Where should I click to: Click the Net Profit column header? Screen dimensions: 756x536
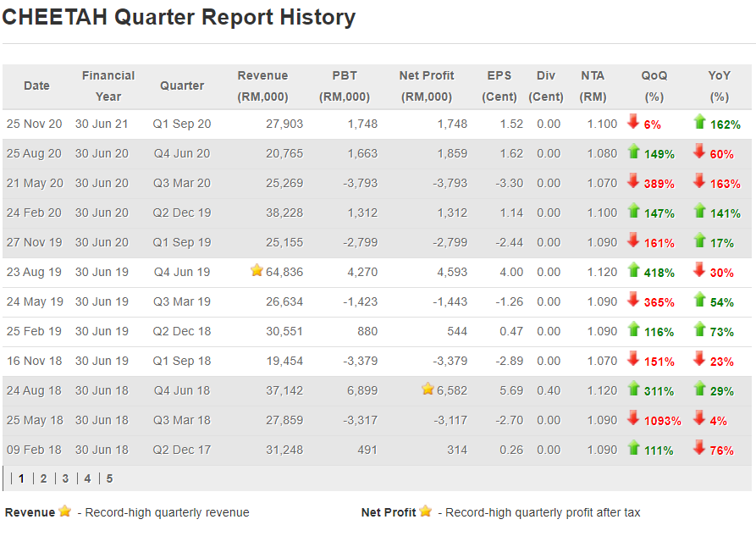pyautogui.click(x=428, y=86)
